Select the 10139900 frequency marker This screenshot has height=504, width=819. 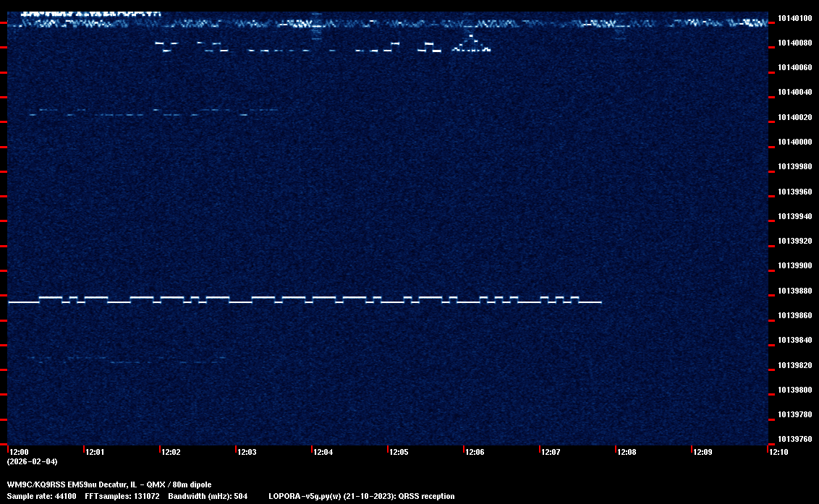coord(795,266)
